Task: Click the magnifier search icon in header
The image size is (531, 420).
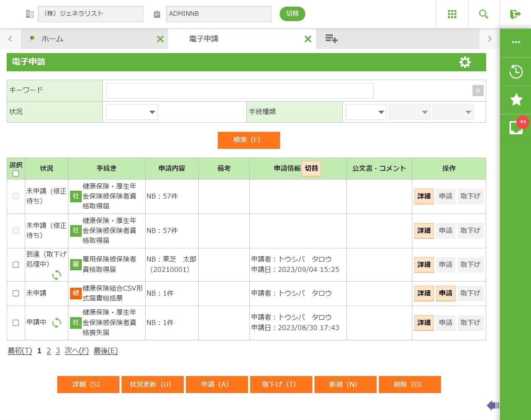Action: tap(484, 14)
